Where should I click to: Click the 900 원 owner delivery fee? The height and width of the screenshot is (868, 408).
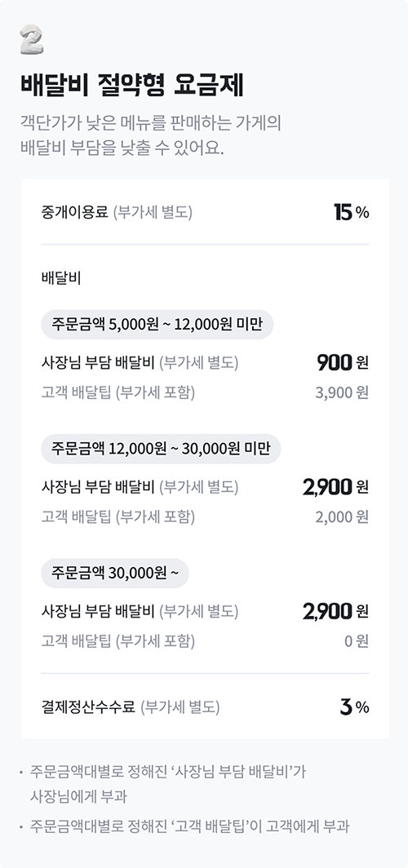point(343,363)
